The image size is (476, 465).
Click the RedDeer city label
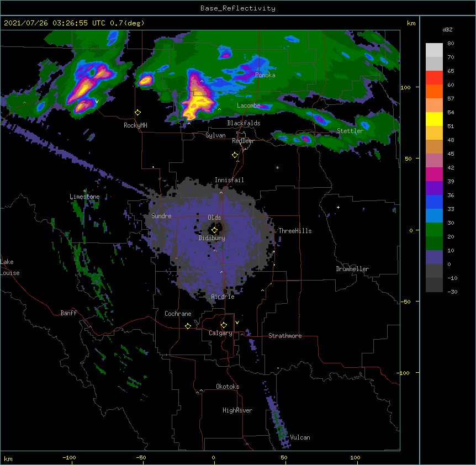tap(243, 141)
